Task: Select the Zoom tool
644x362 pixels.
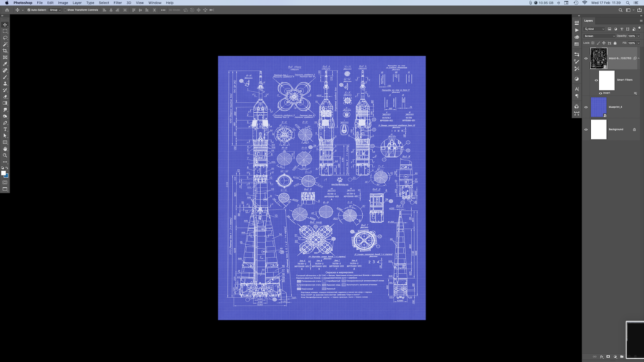Action: click(5, 155)
